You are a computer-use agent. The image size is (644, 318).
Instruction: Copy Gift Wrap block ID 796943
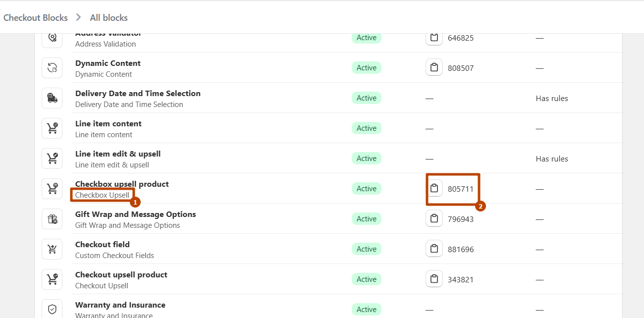click(434, 219)
